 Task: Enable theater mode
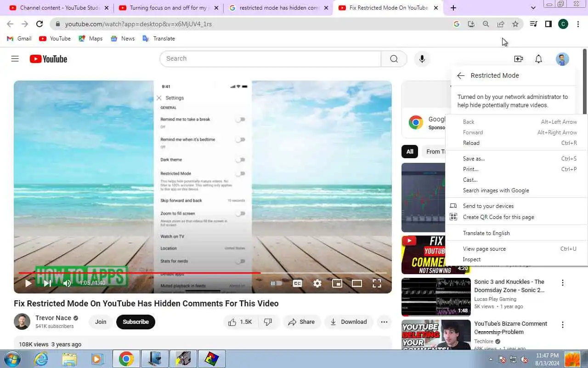[357, 283]
